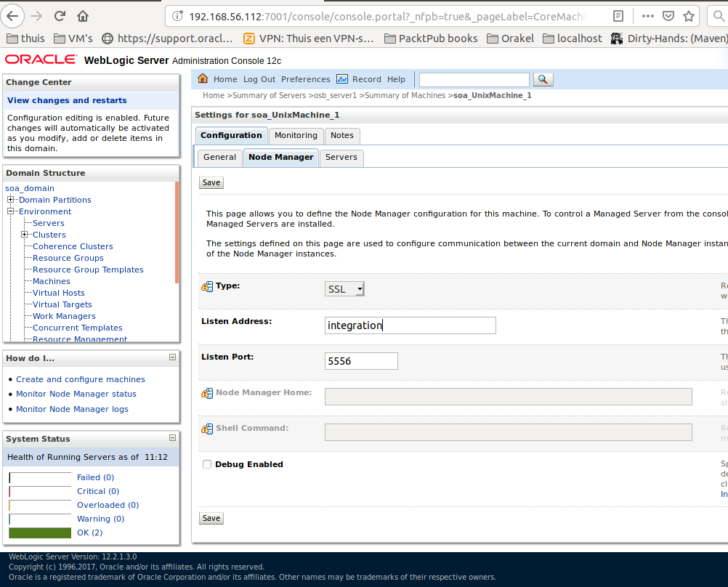This screenshot has width=728, height=587.
Task: Collapse the System Status panel
Action: (x=172, y=438)
